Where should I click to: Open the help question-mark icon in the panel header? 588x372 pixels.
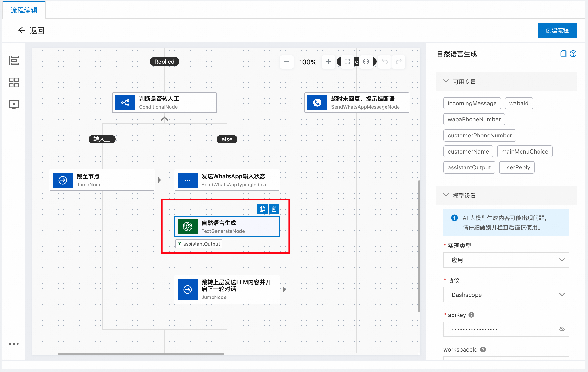tap(573, 54)
